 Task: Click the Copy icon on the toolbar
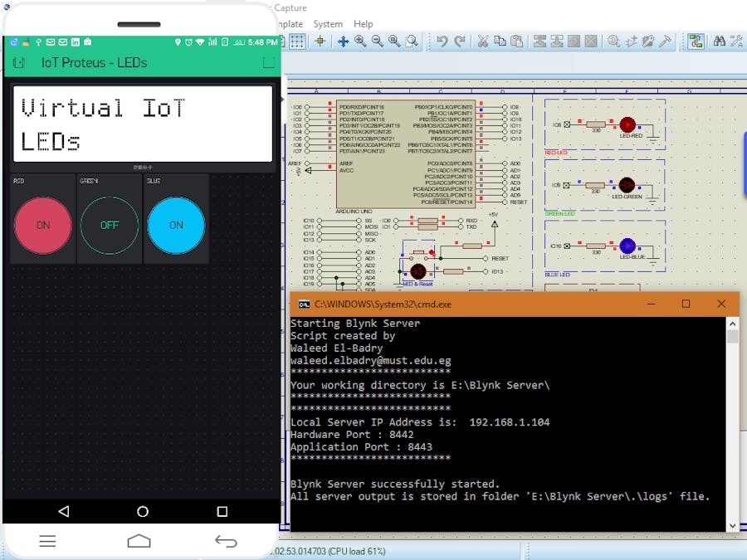coord(500,41)
